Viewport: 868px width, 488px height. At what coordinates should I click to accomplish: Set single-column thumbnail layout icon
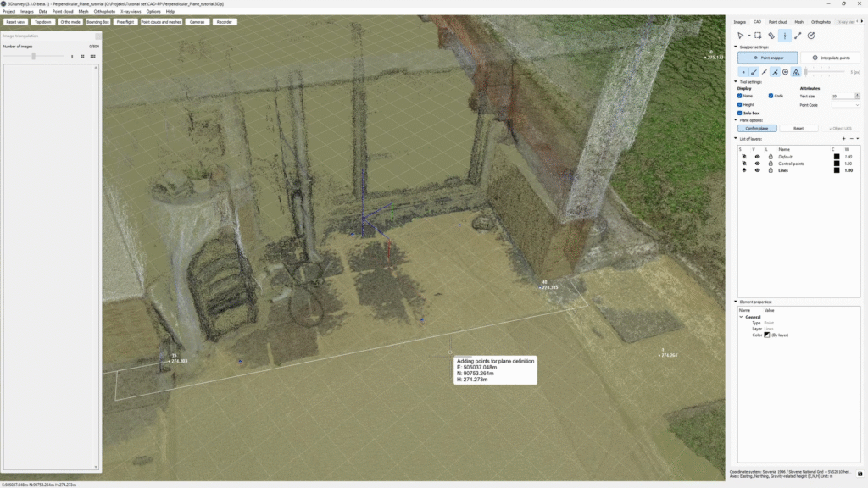72,57
